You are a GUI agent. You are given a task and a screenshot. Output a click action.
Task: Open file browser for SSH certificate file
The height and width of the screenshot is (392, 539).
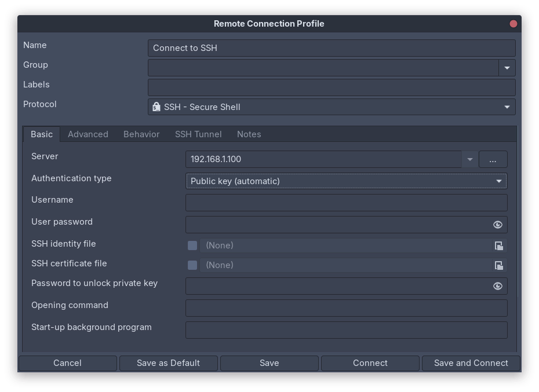click(x=498, y=265)
